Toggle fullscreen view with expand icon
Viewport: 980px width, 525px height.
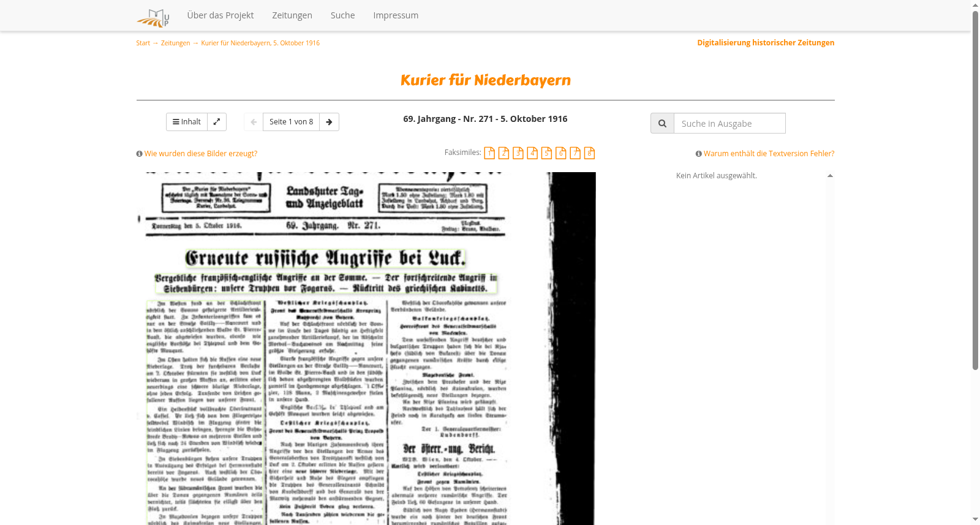click(x=217, y=122)
